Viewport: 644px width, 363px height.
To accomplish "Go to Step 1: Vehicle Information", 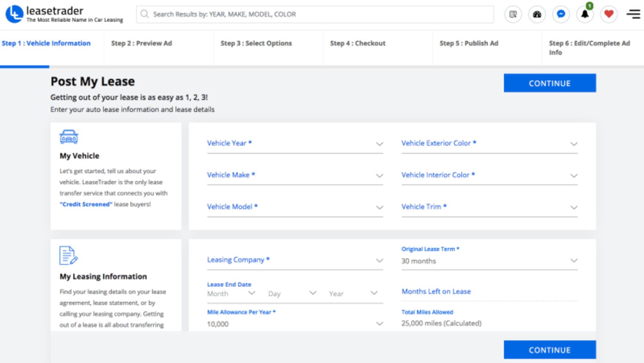I will coord(46,43).
